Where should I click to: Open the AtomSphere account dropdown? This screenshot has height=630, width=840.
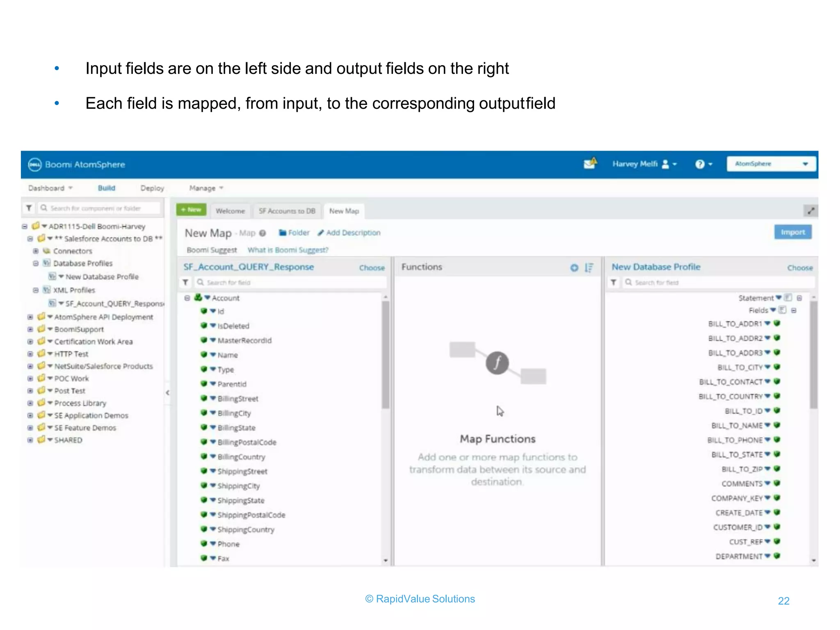tap(771, 164)
